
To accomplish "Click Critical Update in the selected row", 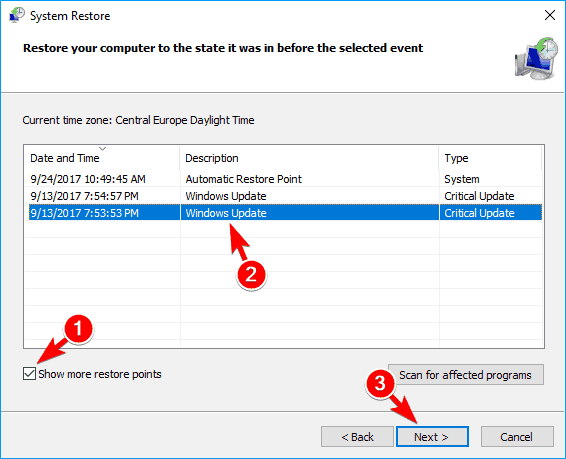I will click(479, 213).
